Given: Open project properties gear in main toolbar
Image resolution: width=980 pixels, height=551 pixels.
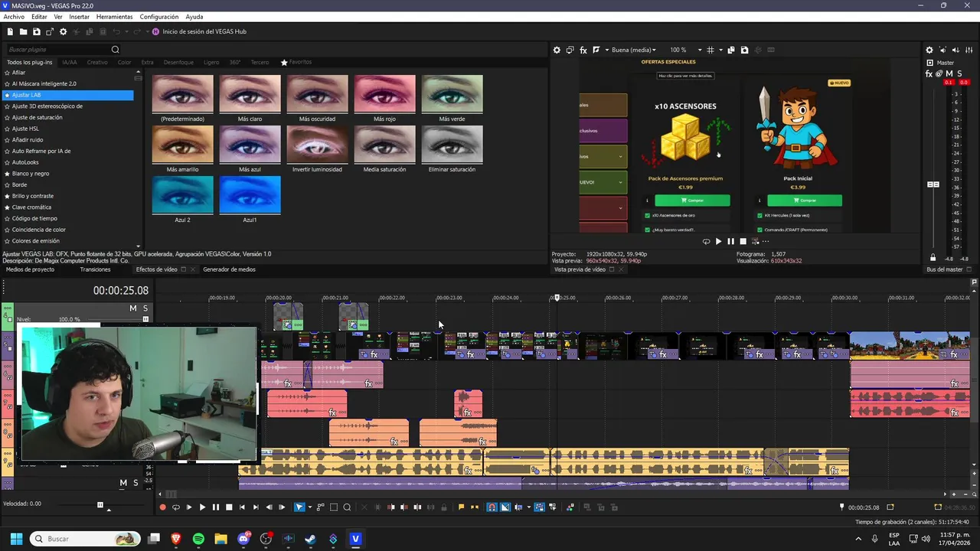Looking at the screenshot, I should tap(63, 31).
